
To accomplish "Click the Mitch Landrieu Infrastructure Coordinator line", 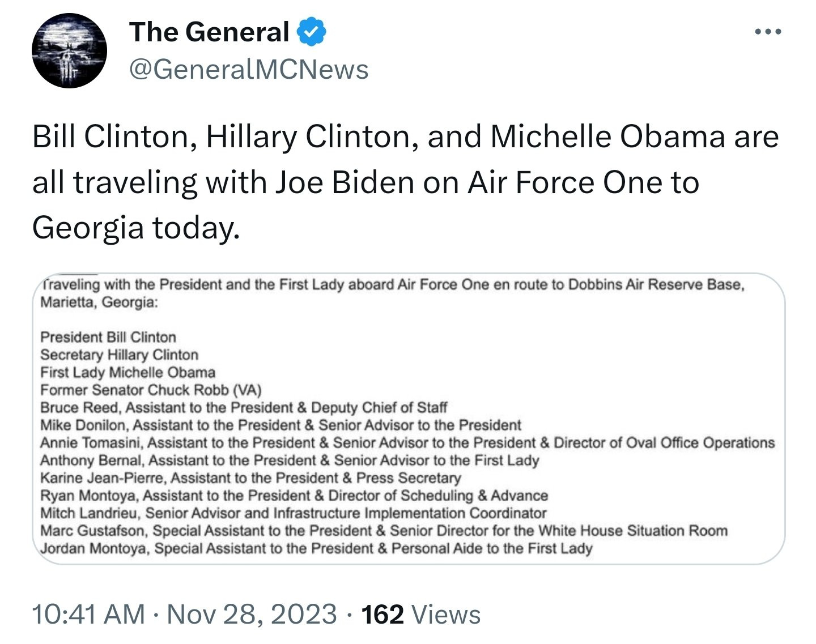I will 293,513.
